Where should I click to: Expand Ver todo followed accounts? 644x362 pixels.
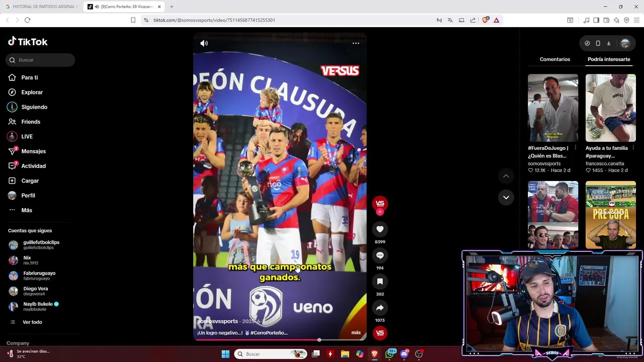coord(32,322)
